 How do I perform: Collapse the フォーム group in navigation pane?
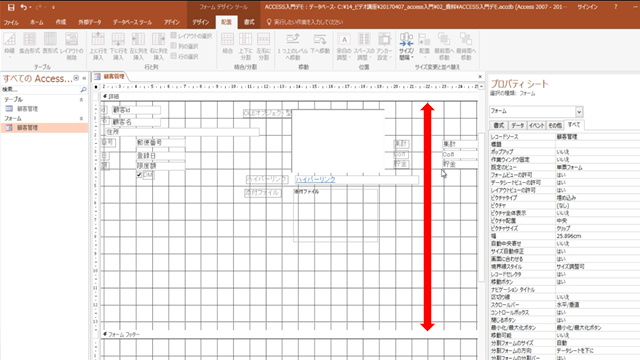[x=81, y=118]
